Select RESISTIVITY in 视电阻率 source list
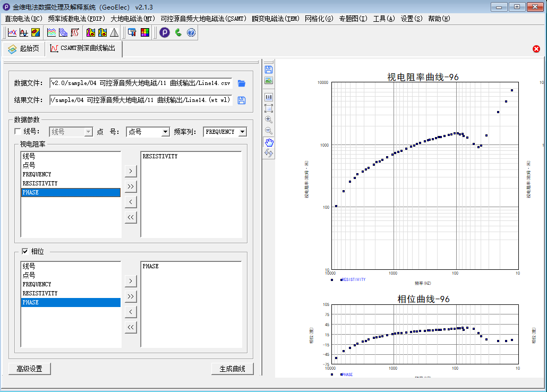Viewport: 547px width, 392px height. tap(71, 183)
